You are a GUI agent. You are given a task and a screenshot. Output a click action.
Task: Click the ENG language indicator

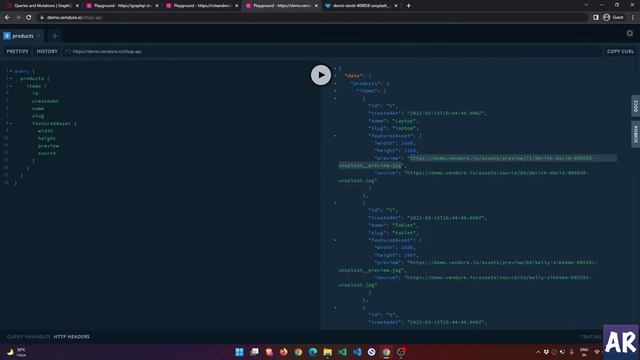tap(584, 352)
